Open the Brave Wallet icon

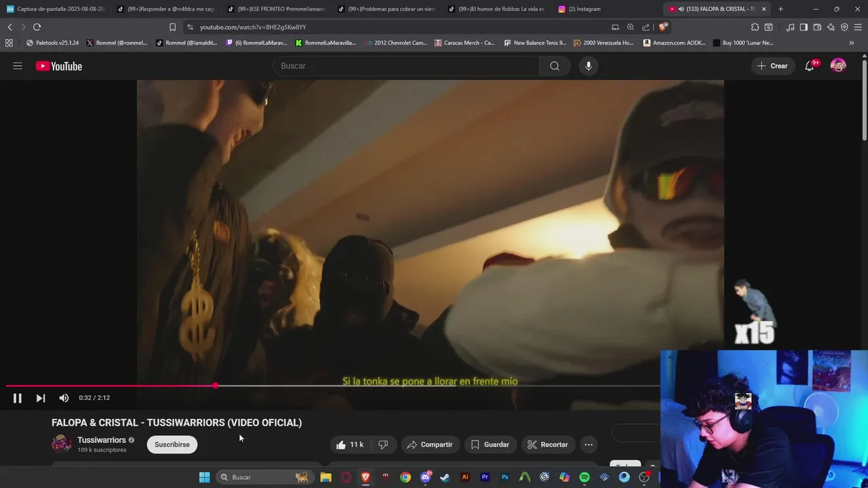817,27
